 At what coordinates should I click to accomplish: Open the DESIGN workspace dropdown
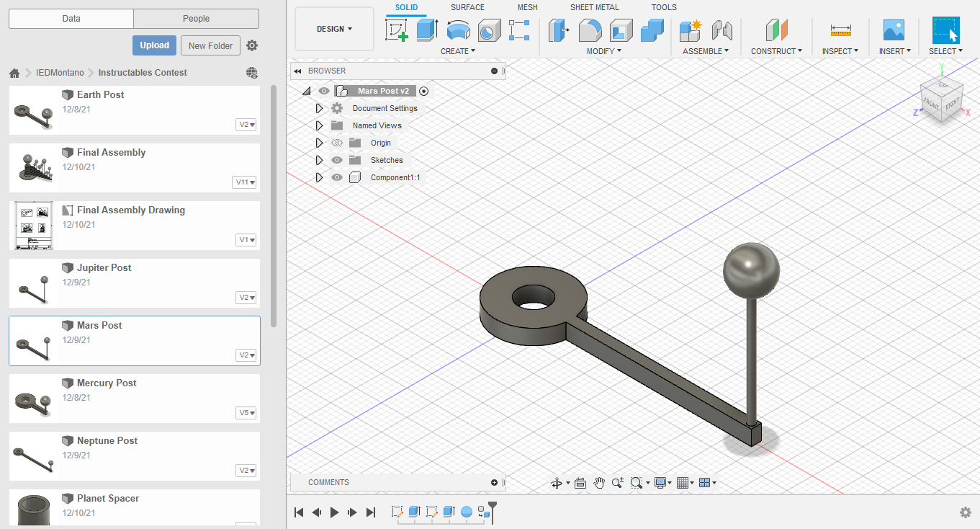coord(334,29)
